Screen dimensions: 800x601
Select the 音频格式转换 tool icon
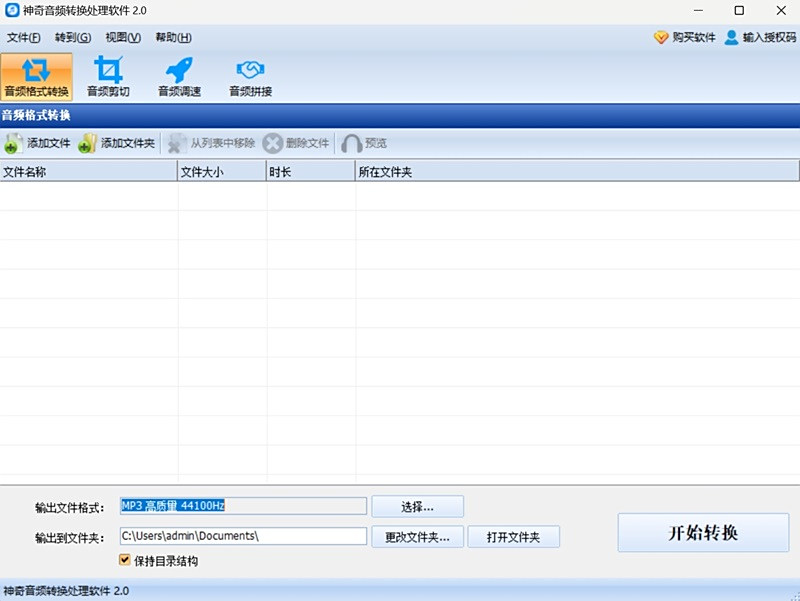(x=36, y=70)
